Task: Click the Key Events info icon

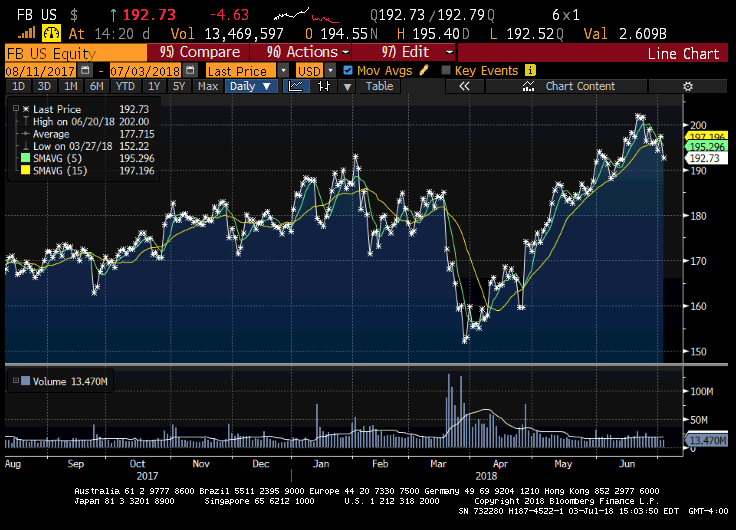Action: coord(530,70)
